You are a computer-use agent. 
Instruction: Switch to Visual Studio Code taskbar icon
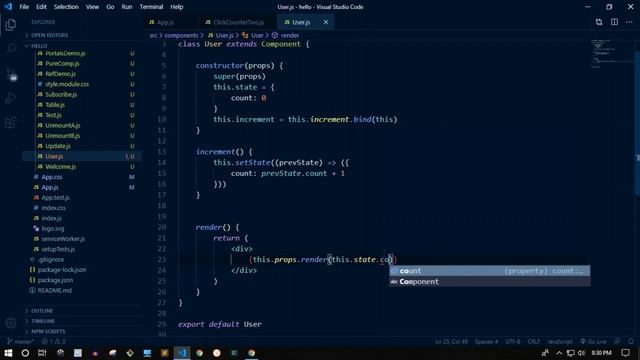pos(182,353)
